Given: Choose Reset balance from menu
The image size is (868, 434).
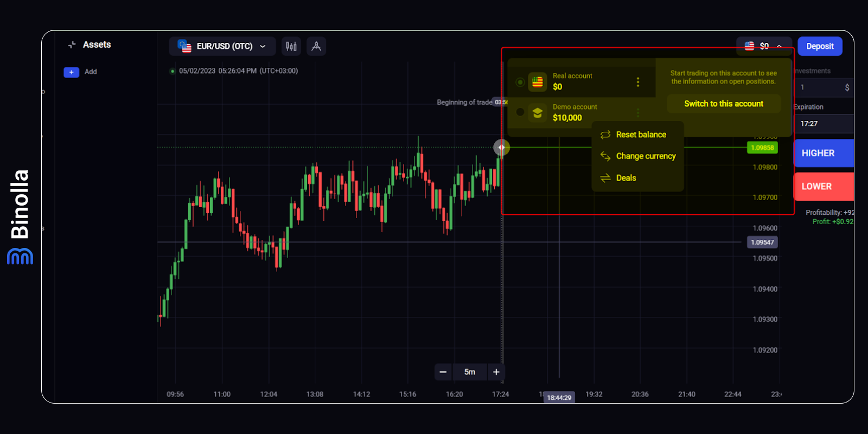Looking at the screenshot, I should [x=640, y=135].
